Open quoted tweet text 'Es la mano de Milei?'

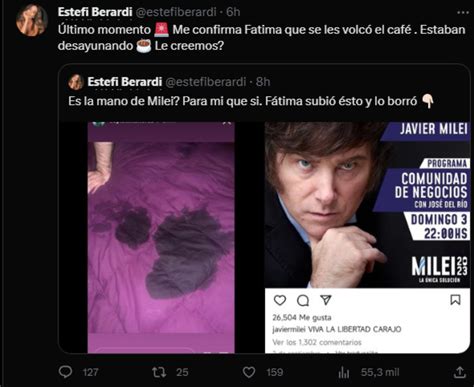(x=124, y=101)
